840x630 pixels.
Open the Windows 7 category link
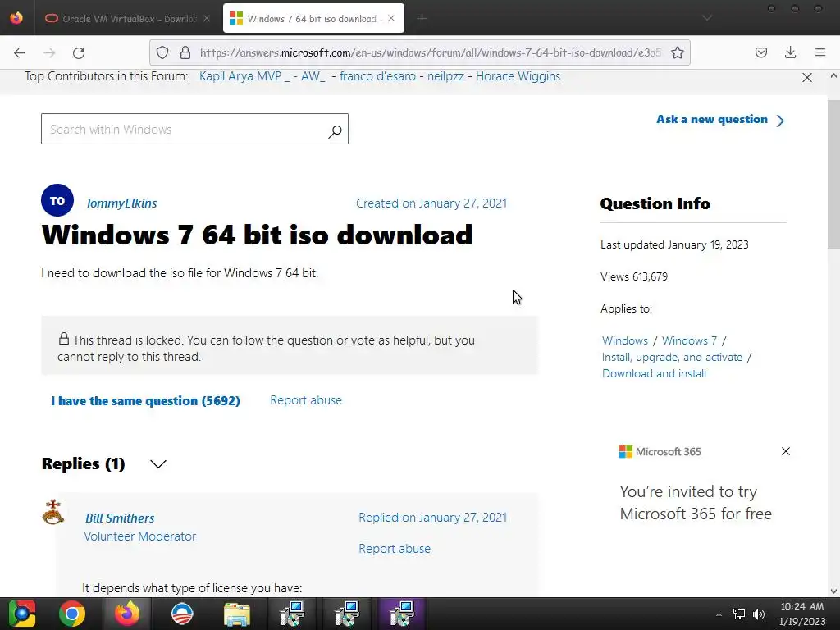click(689, 340)
